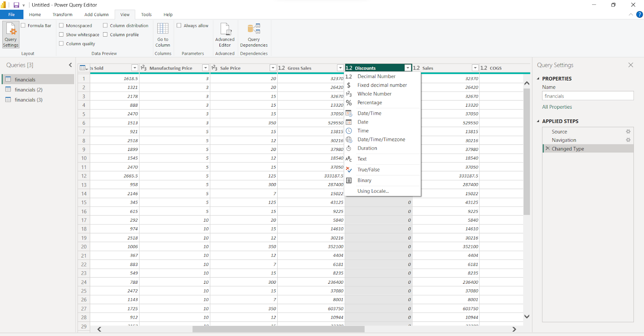Enable Monospaced font checkbox
Viewport: 644px width, 336px height.
[x=62, y=25]
